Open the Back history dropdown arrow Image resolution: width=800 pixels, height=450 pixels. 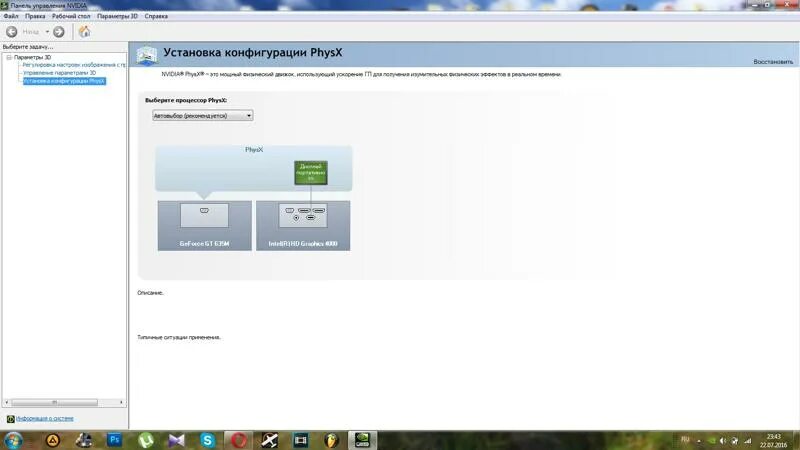(47, 32)
